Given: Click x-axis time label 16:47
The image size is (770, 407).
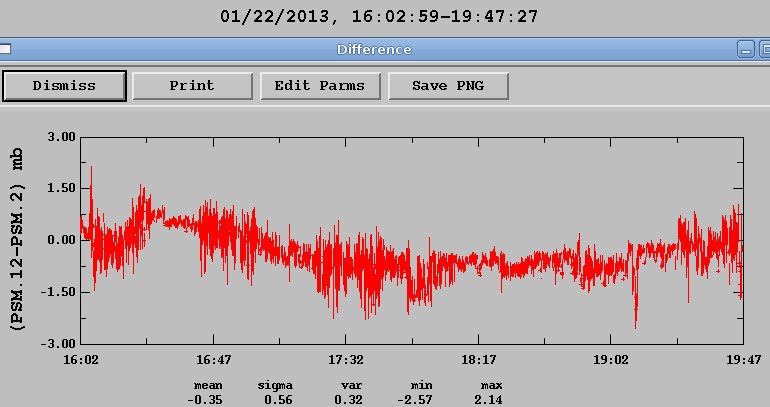Looking at the screenshot, I should tap(213, 360).
